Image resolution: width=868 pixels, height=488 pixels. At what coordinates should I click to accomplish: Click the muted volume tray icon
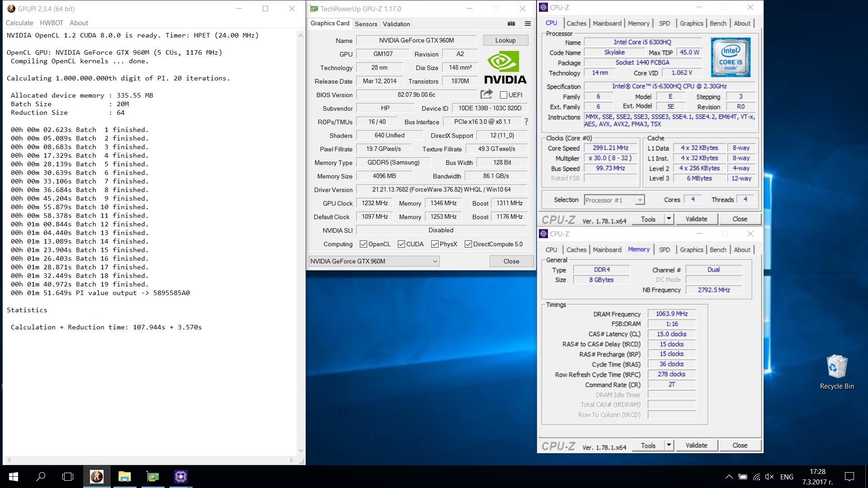click(770, 477)
